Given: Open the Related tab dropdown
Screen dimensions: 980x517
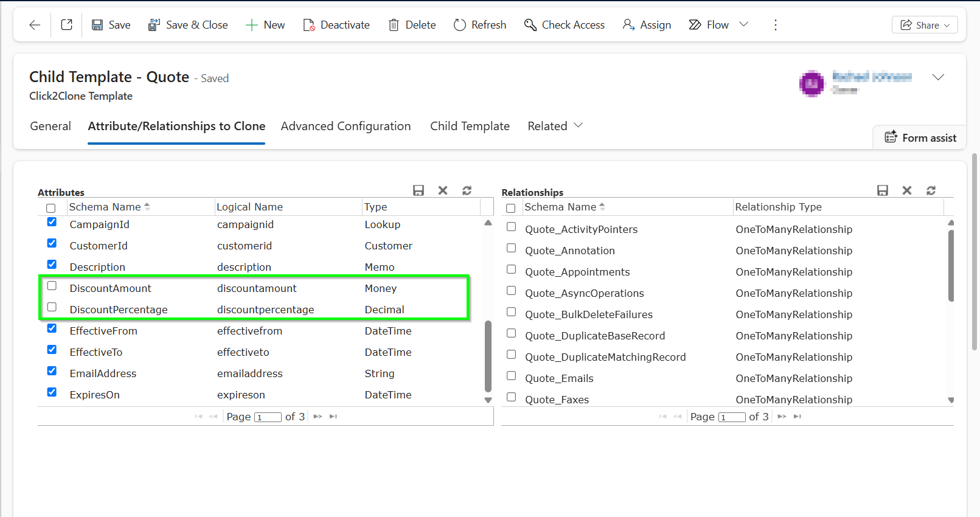Looking at the screenshot, I should click(x=555, y=126).
